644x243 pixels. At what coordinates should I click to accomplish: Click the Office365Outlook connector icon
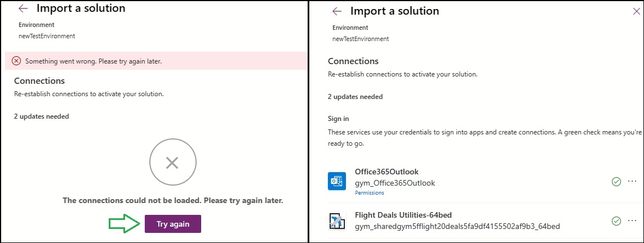[x=336, y=182]
